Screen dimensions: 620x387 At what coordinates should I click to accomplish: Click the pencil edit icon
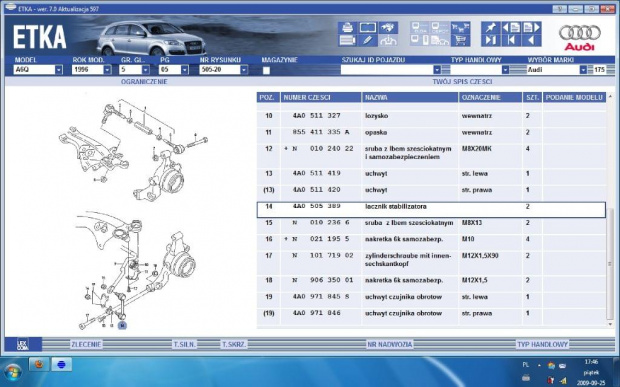pyautogui.click(x=368, y=40)
